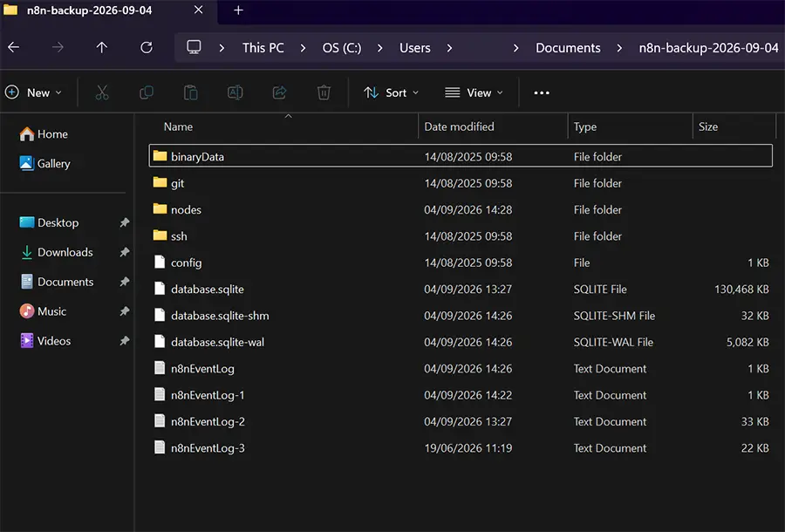Open Desktop in quick access
The image size is (785, 532).
tap(49, 222)
